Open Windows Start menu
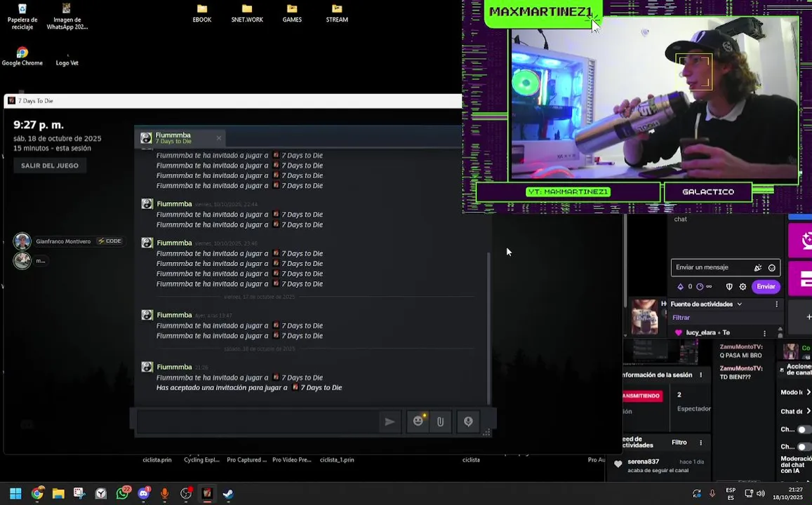The image size is (812, 505). [15, 494]
